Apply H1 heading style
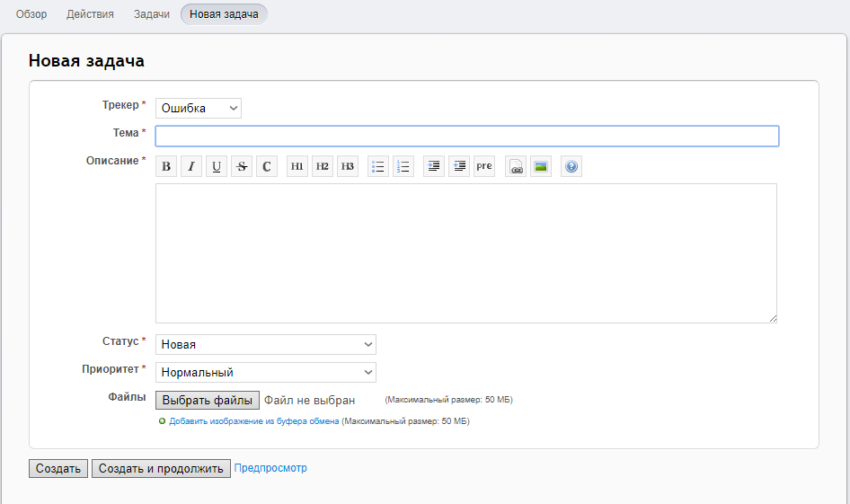This screenshot has height=504, width=850. [x=297, y=166]
